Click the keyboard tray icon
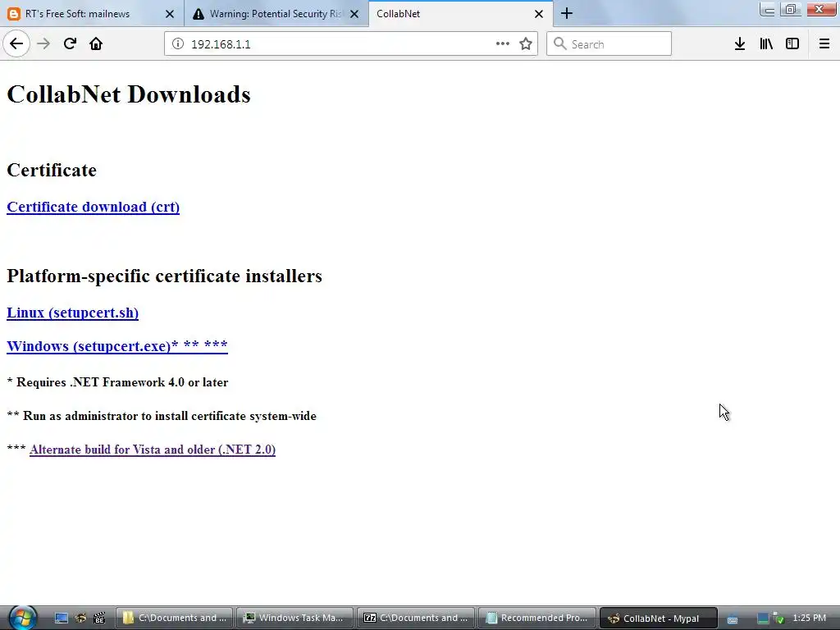This screenshot has width=840, height=630. (x=733, y=619)
